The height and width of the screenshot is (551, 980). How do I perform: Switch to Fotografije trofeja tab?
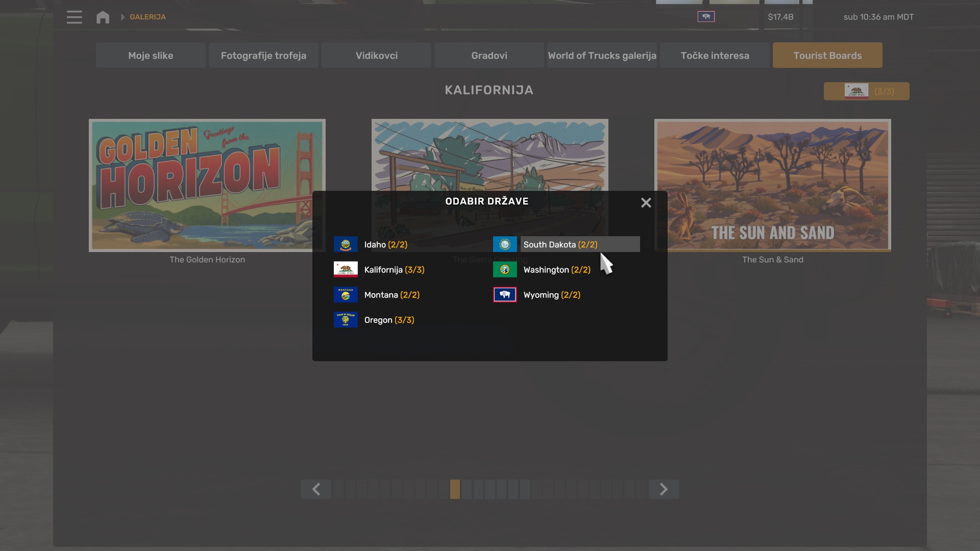pyautogui.click(x=263, y=55)
